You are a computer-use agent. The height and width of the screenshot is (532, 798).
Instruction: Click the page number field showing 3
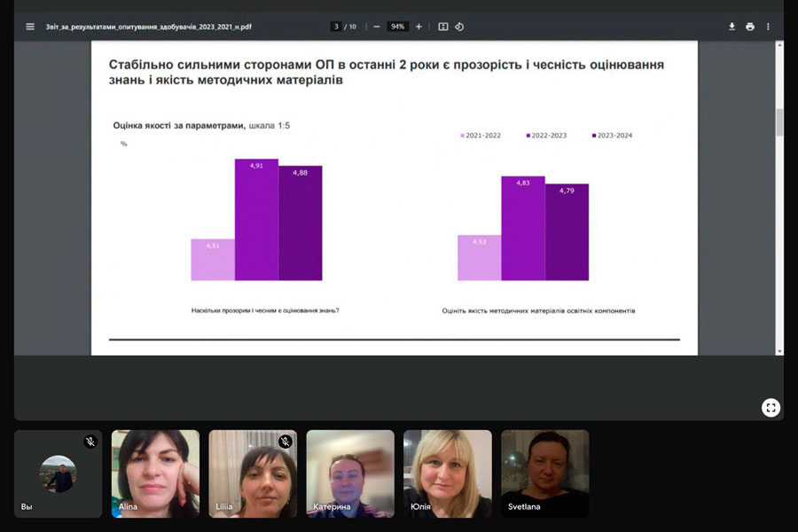[336, 27]
